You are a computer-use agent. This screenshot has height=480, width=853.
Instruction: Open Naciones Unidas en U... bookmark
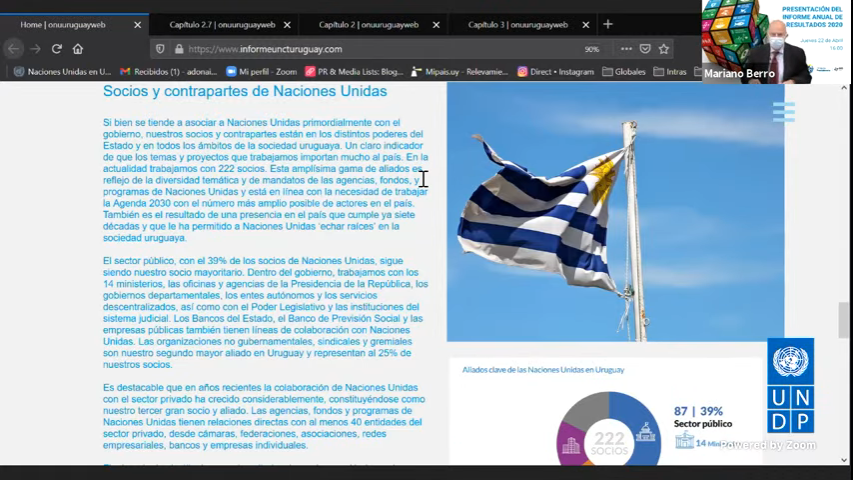[62, 72]
